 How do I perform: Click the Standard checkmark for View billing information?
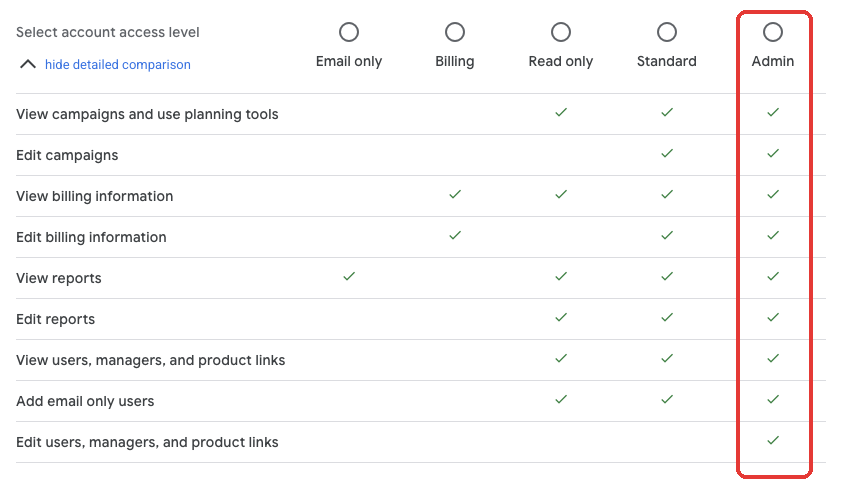coord(667,194)
